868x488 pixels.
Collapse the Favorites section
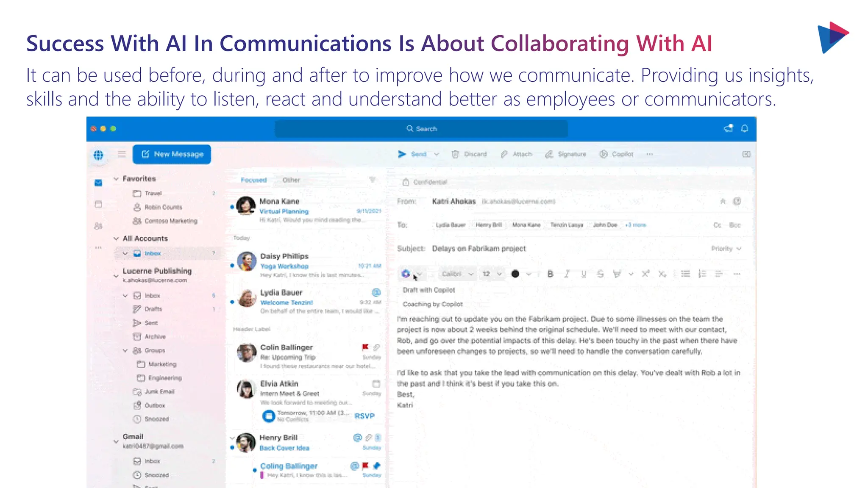point(116,179)
